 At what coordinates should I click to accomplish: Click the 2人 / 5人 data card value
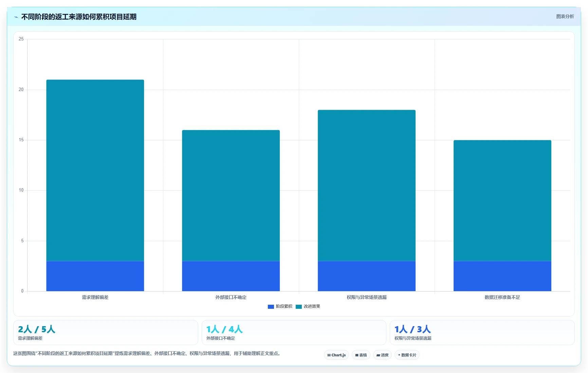pos(37,329)
